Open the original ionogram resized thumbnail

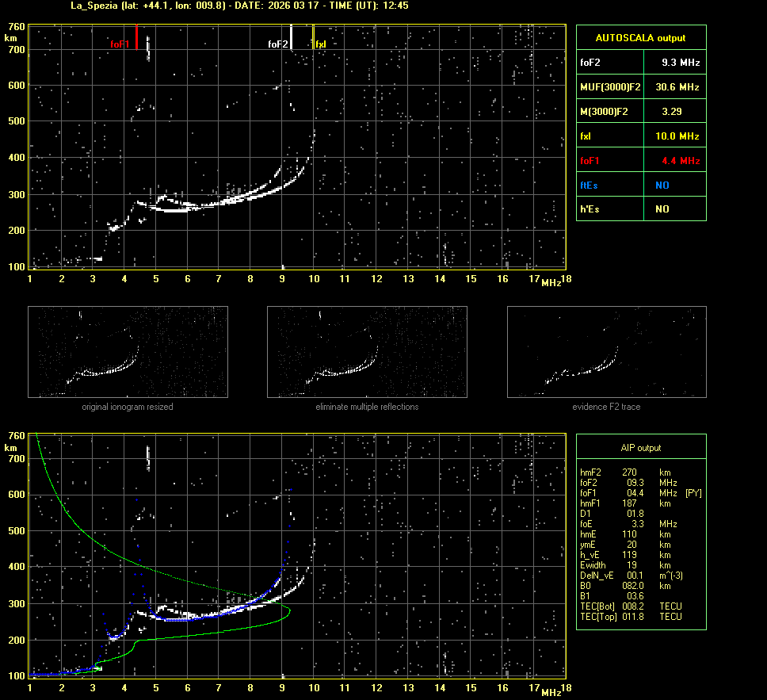128,352
